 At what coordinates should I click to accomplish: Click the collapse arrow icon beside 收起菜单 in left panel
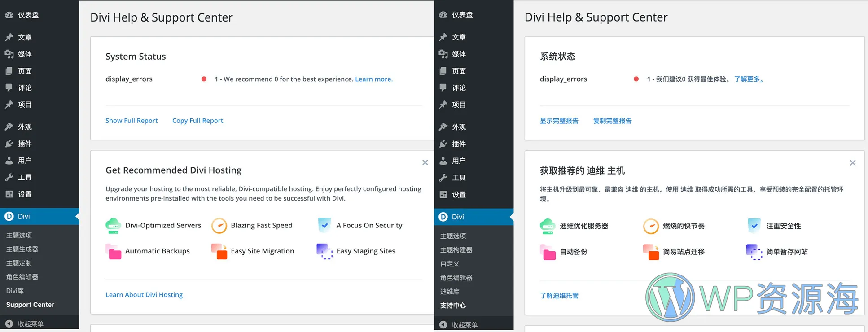point(9,323)
